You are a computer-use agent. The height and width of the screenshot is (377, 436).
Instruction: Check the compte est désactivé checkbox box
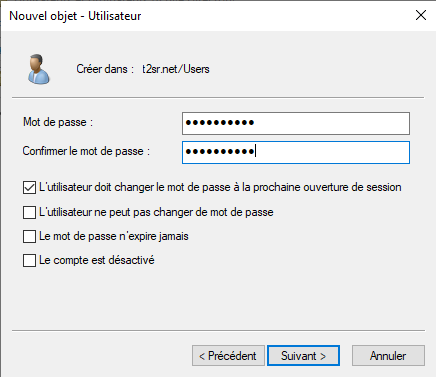29,260
